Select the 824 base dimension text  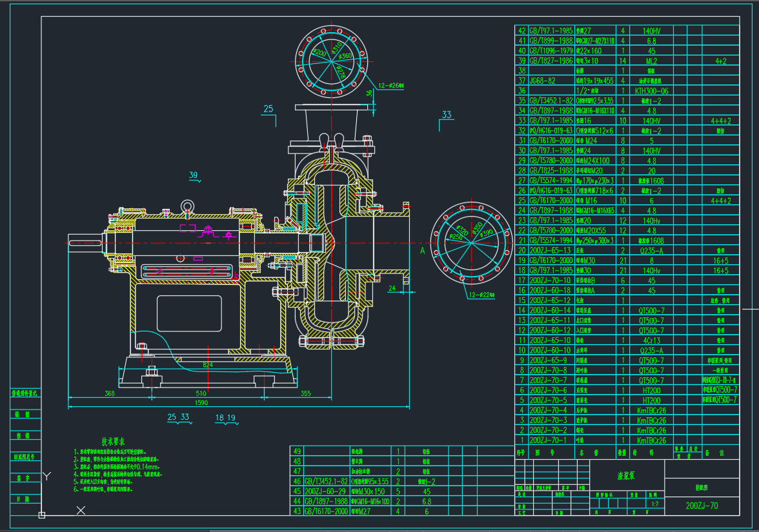(208, 365)
